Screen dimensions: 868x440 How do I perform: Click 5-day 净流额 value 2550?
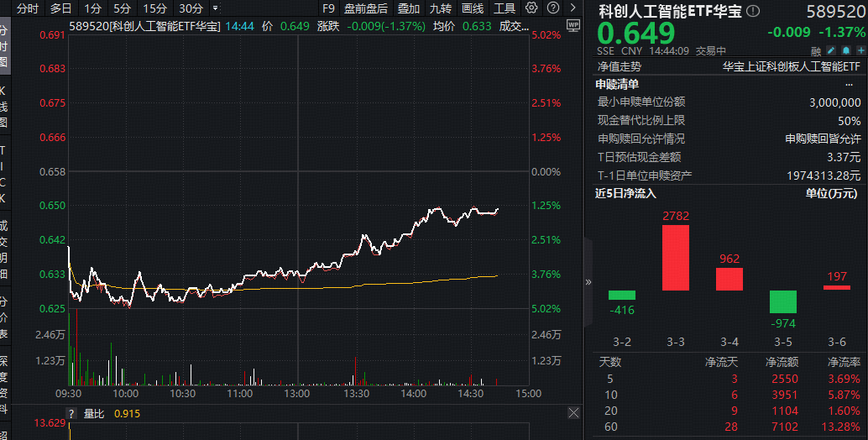tap(785, 379)
